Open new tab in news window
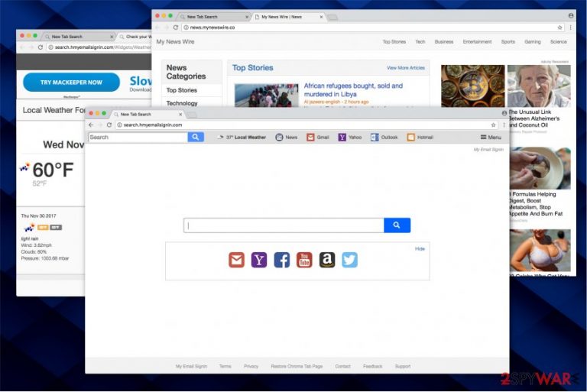The width and height of the screenshot is (587, 392). coord(332,18)
